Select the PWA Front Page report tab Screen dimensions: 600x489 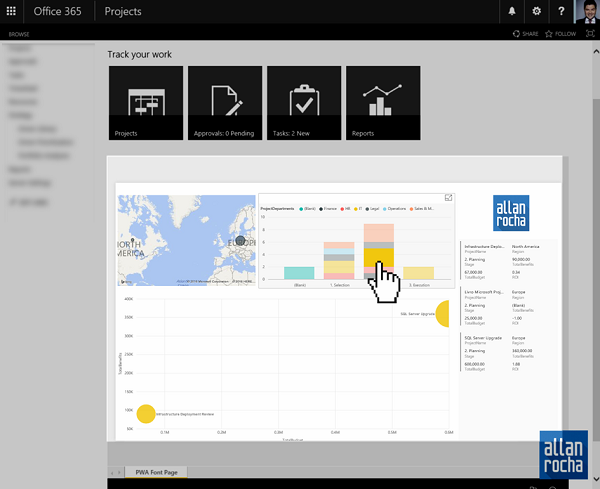pos(155,471)
